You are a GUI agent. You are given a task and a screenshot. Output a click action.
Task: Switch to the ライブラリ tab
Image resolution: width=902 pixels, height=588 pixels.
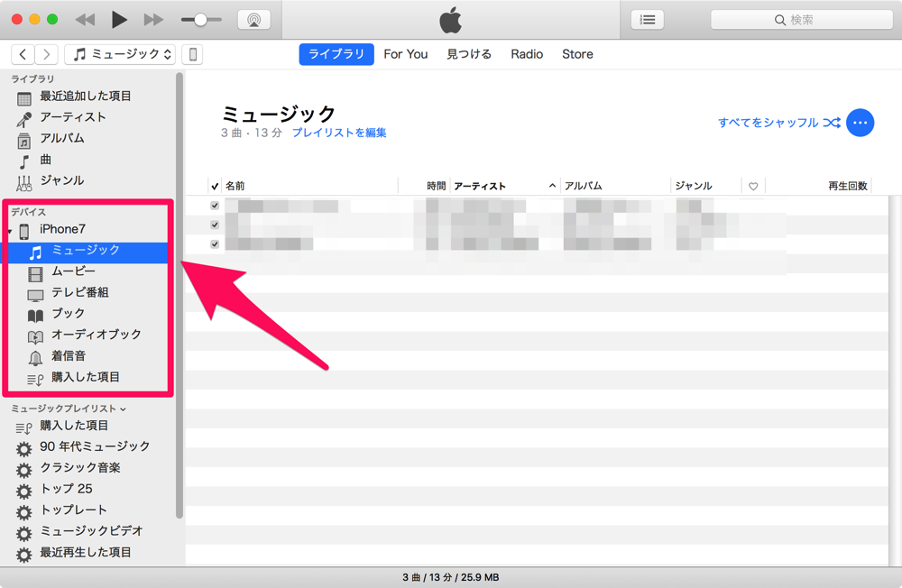(336, 54)
